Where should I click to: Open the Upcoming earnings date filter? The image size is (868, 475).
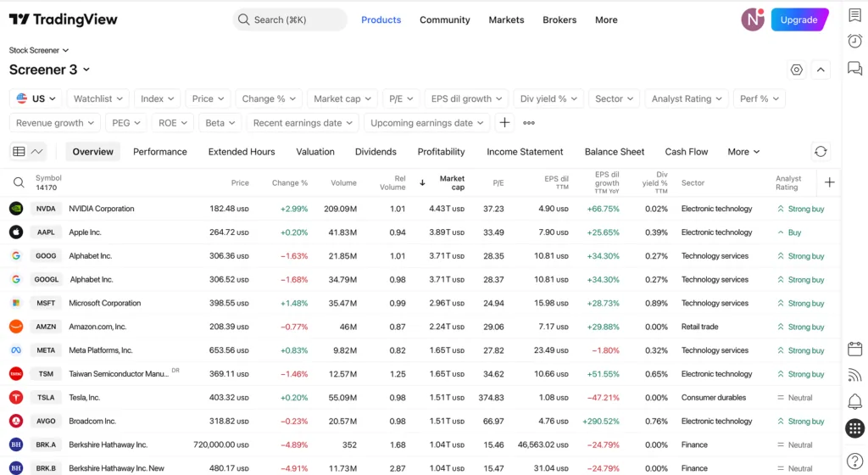click(427, 123)
